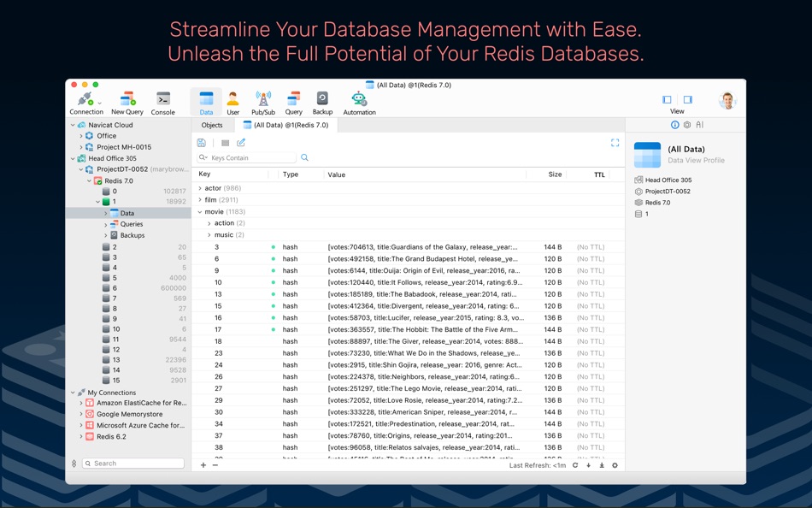Viewport: 812px width, 508px height.
Task: Expand the action subgroup
Action: [209, 223]
